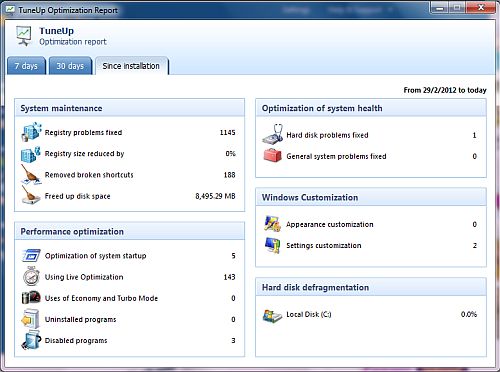Click the Uninstalled programs label
The image size is (500, 372).
(x=80, y=320)
